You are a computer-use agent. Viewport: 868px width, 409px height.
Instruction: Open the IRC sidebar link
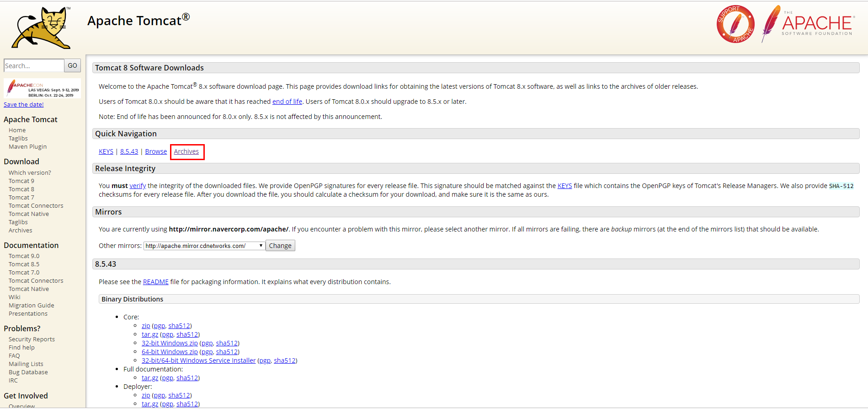tap(13, 381)
